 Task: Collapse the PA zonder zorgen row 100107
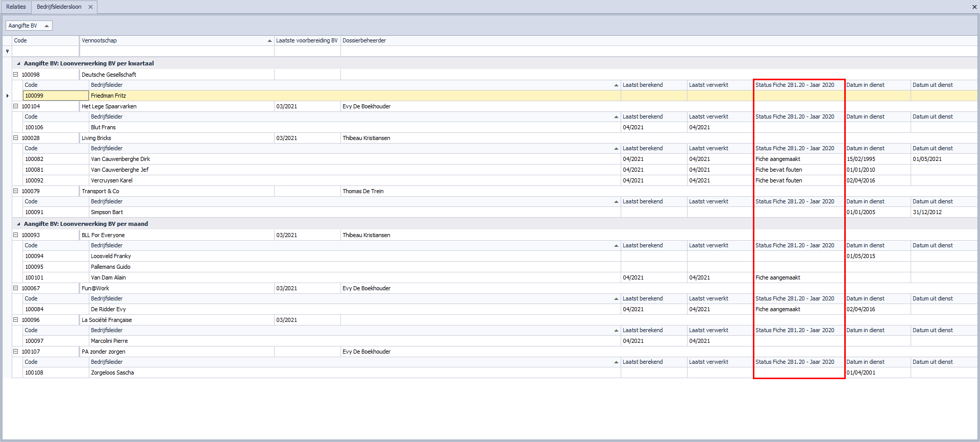pos(16,352)
